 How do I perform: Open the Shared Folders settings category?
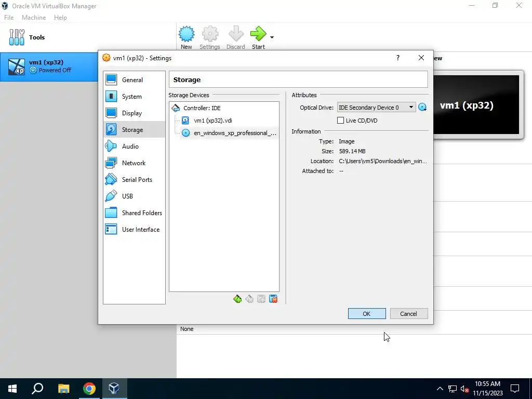[x=134, y=212]
